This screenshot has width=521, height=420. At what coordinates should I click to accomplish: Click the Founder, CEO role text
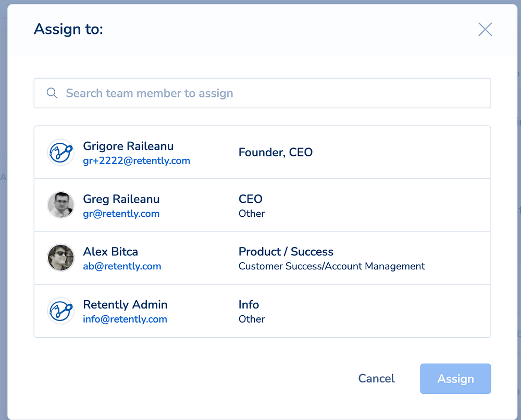[x=276, y=153]
